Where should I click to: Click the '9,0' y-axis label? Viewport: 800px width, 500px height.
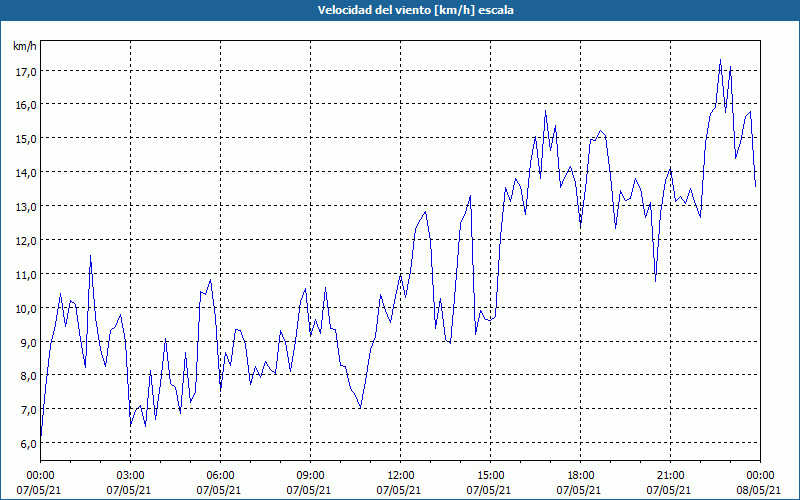point(28,343)
